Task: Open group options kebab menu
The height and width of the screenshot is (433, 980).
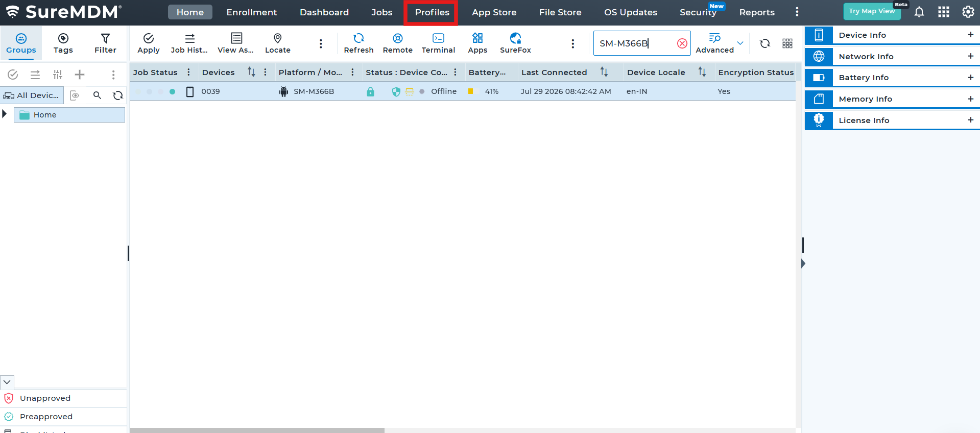Action: pos(113,75)
